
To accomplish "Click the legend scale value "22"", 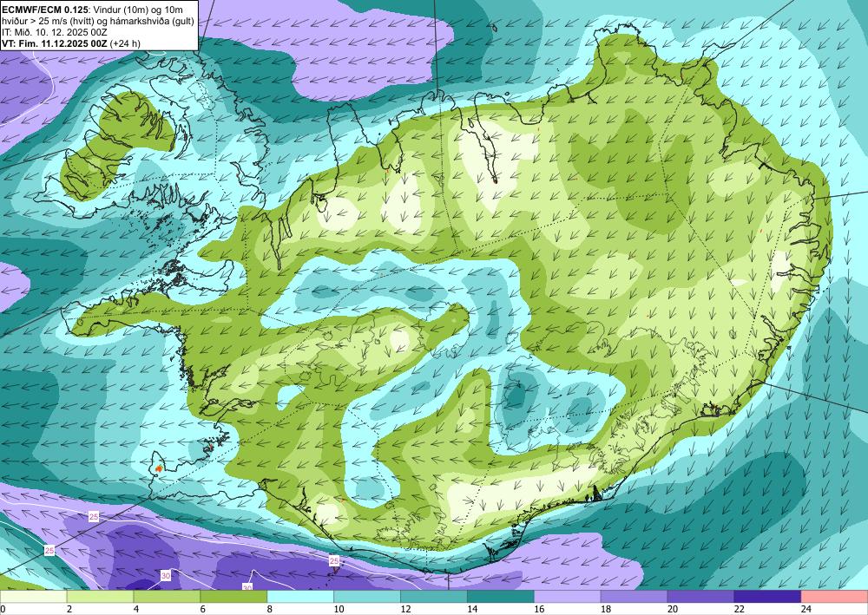I will click(739, 609).
